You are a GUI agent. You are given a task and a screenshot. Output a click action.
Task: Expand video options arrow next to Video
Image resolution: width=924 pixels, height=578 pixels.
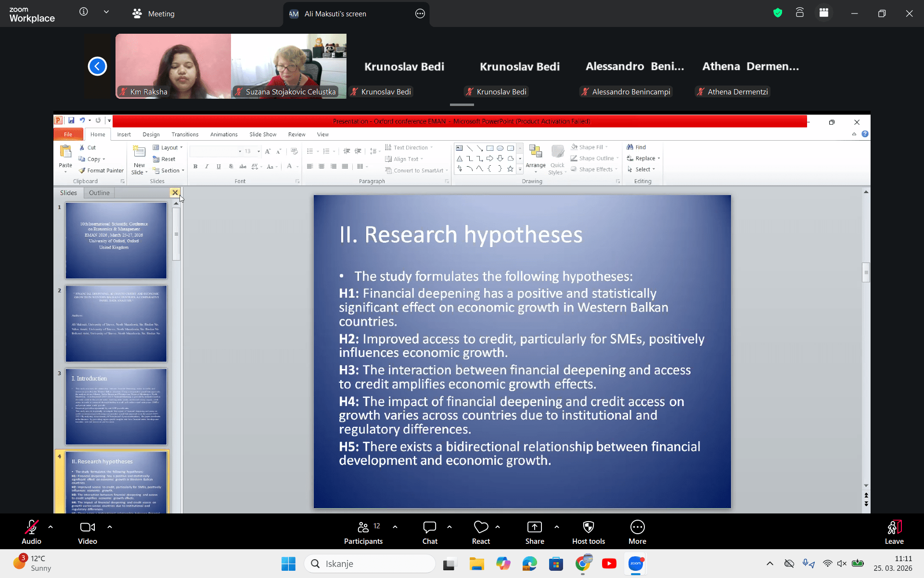pos(110,527)
